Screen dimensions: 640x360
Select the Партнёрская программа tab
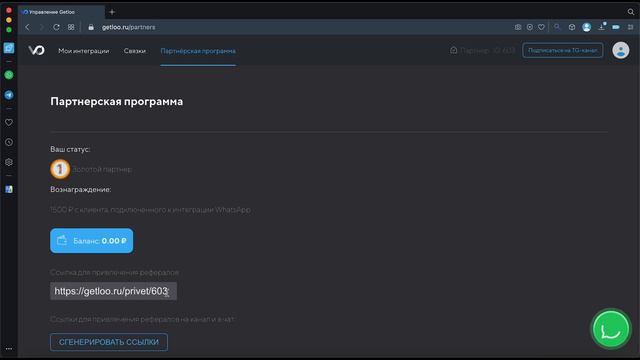click(198, 51)
